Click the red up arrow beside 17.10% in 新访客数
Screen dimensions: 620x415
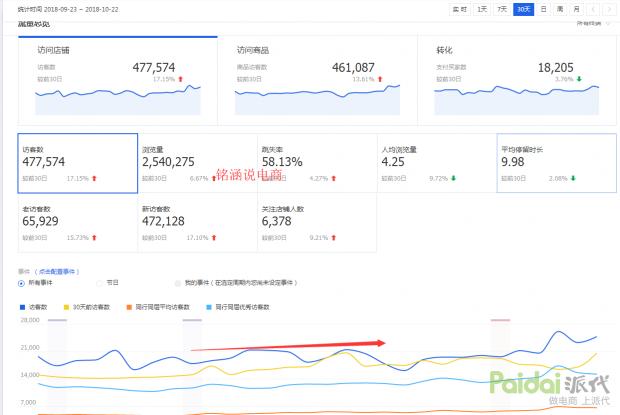(214, 238)
